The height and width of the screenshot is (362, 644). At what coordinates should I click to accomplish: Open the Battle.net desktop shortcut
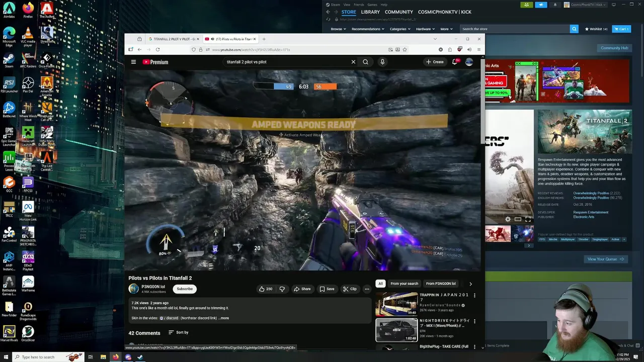(9, 110)
